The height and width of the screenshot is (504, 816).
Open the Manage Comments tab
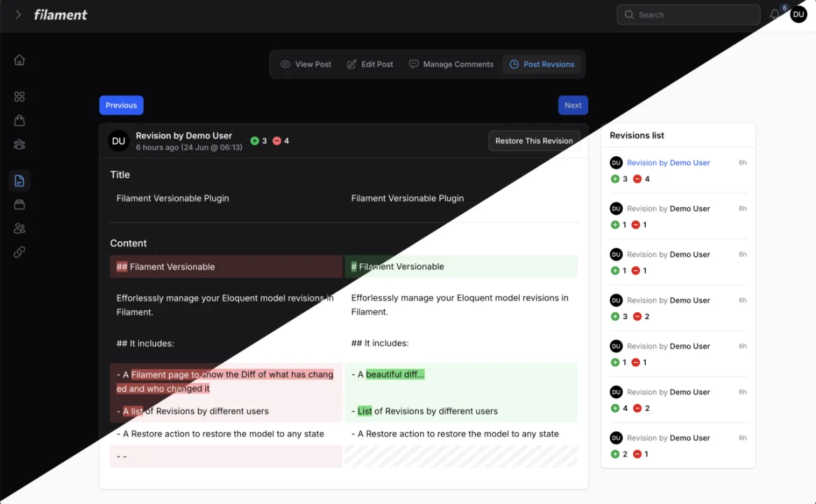[x=451, y=64]
